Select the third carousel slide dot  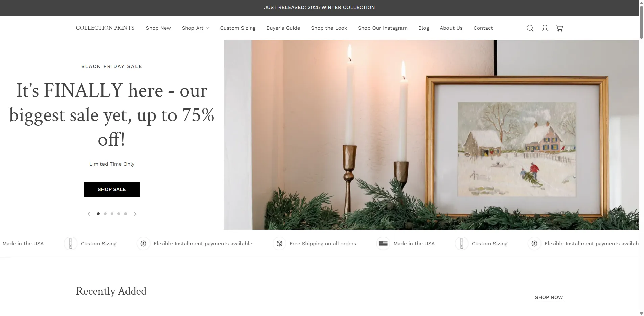coord(112,214)
